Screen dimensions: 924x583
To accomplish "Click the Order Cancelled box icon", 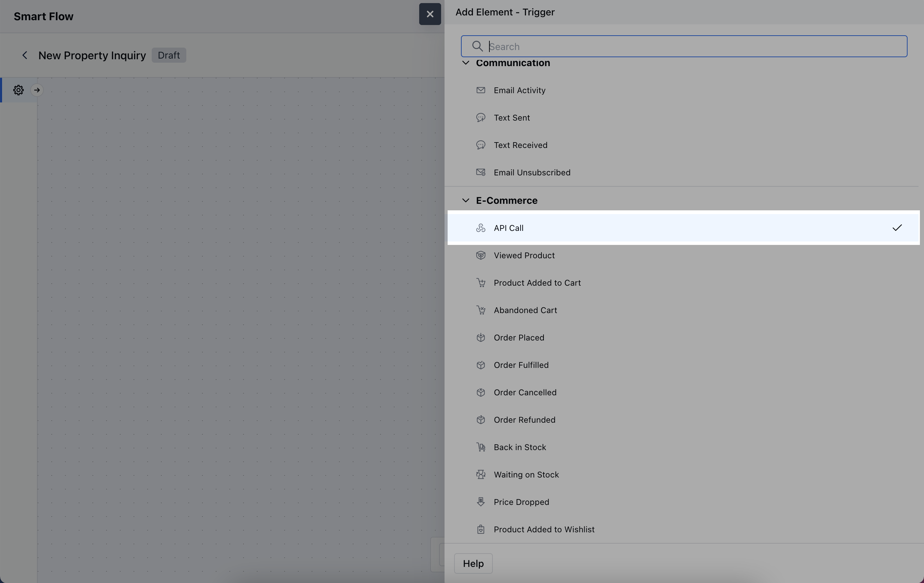I will tap(480, 393).
